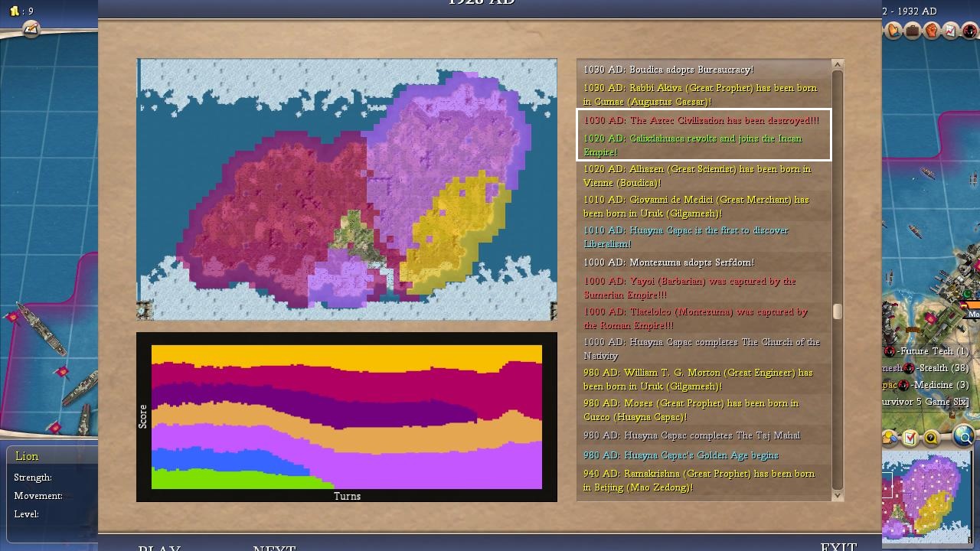Click the people icon above the minimap
The image size is (980, 551).
pyautogui.click(x=890, y=439)
